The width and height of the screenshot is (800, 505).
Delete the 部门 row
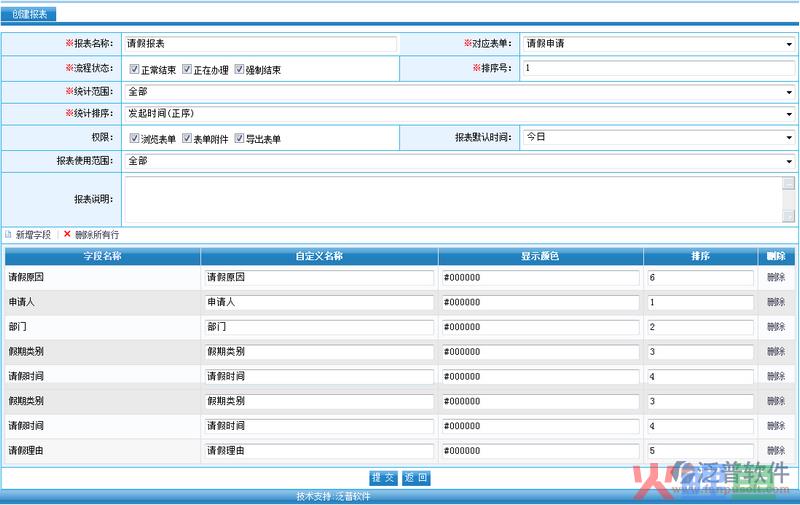click(776, 326)
